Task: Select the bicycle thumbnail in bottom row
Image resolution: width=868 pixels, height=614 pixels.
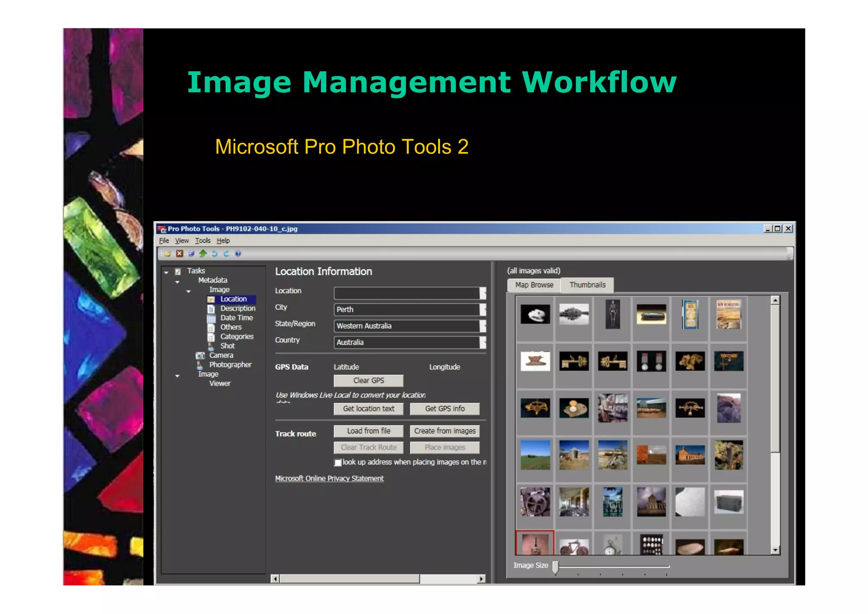Action: pyautogui.click(x=574, y=547)
